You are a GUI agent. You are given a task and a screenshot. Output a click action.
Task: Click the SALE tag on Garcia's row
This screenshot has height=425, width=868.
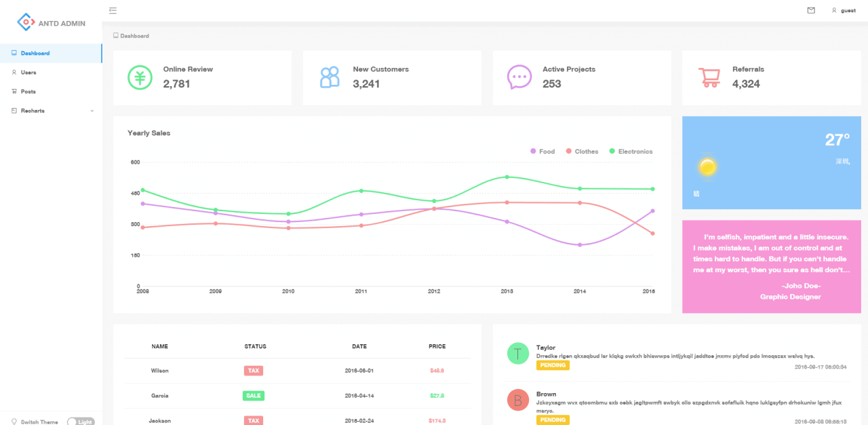tap(253, 395)
